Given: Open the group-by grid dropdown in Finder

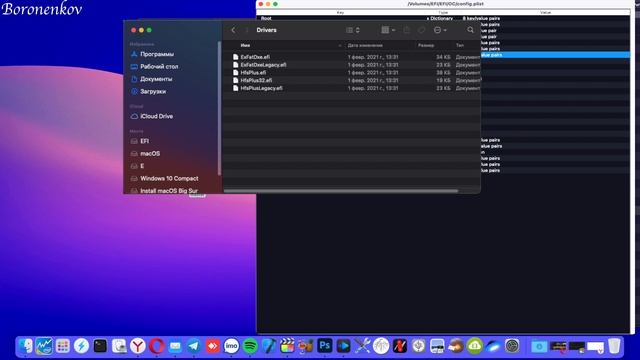Looking at the screenshot, I should pos(388,30).
